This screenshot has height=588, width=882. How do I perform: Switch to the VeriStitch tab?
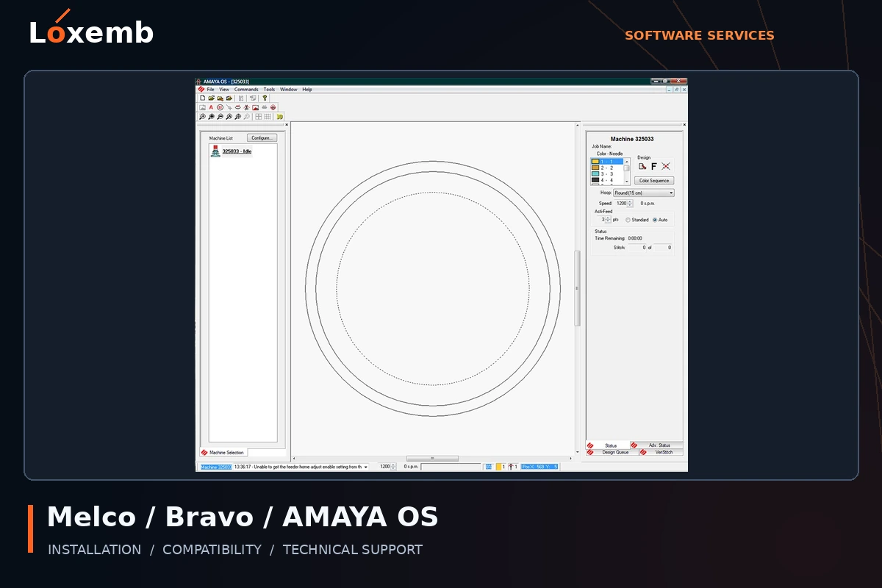pyautogui.click(x=661, y=453)
